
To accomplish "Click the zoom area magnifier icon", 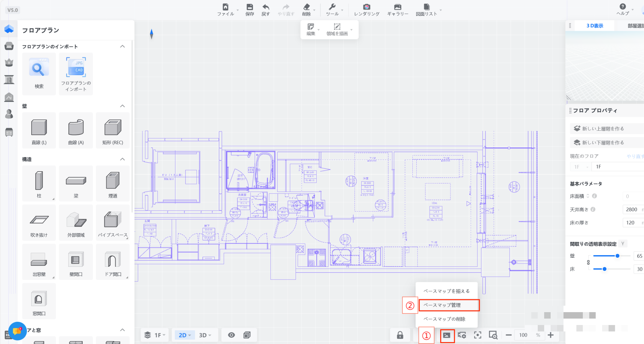I will [x=493, y=335].
